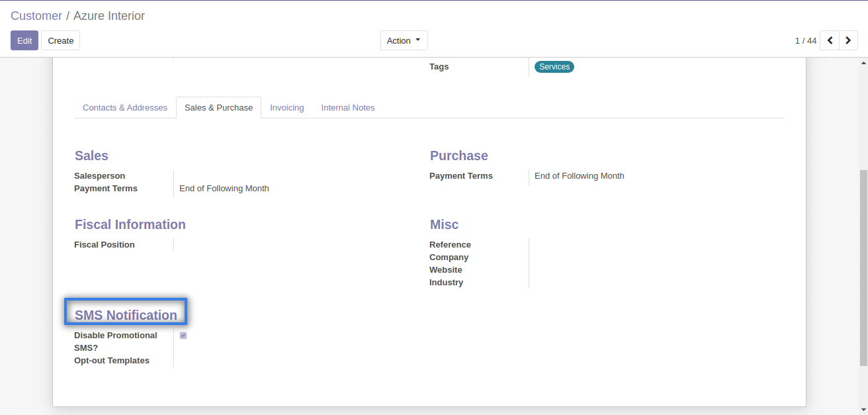This screenshot has width=868, height=415.
Task: Open the Invoicing tab
Action: [x=286, y=108]
